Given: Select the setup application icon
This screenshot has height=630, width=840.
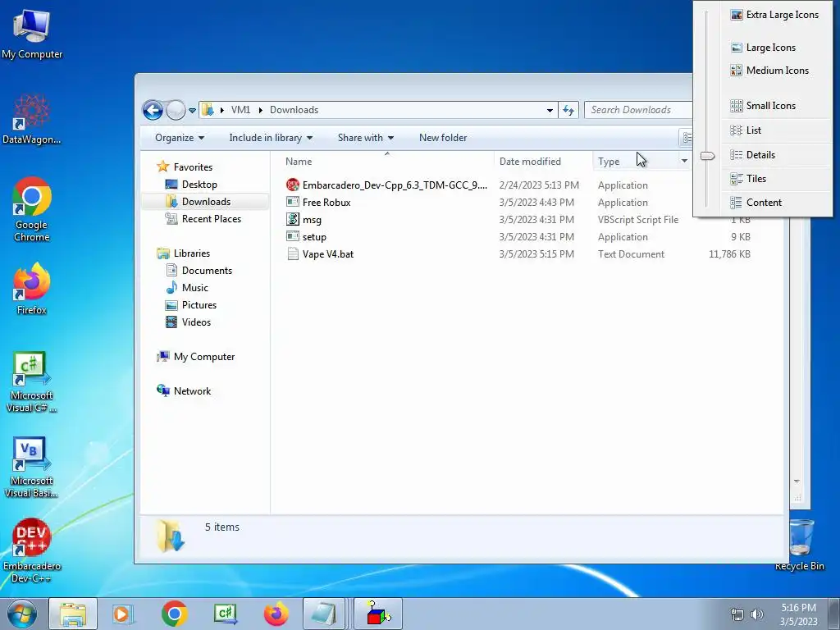Looking at the screenshot, I should point(293,237).
